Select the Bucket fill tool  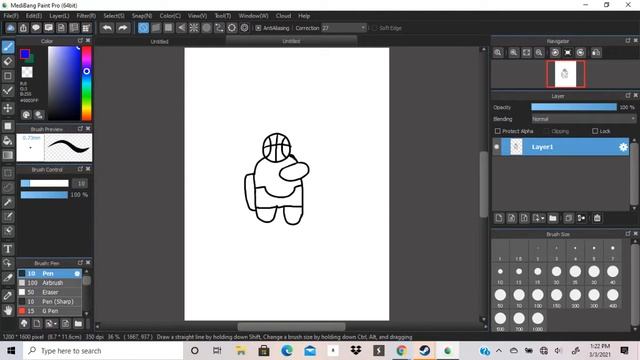point(8,141)
